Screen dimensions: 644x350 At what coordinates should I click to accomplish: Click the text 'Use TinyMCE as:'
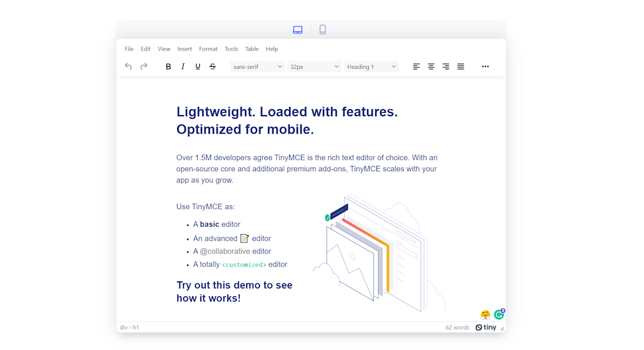coord(205,207)
